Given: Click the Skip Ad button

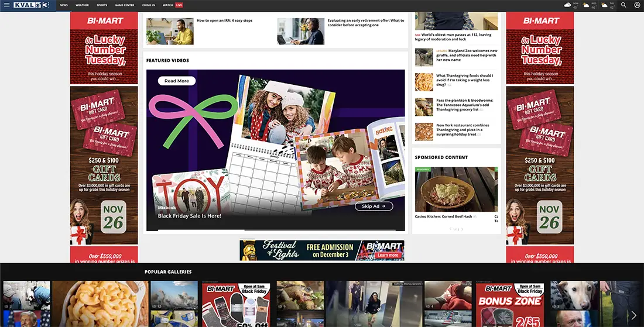Looking at the screenshot, I should point(374,206).
